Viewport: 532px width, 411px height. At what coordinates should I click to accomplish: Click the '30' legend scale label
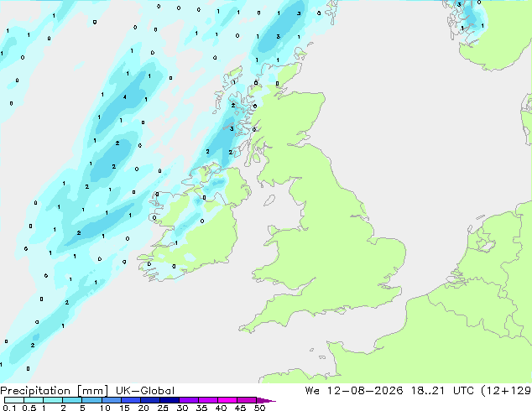(182, 408)
